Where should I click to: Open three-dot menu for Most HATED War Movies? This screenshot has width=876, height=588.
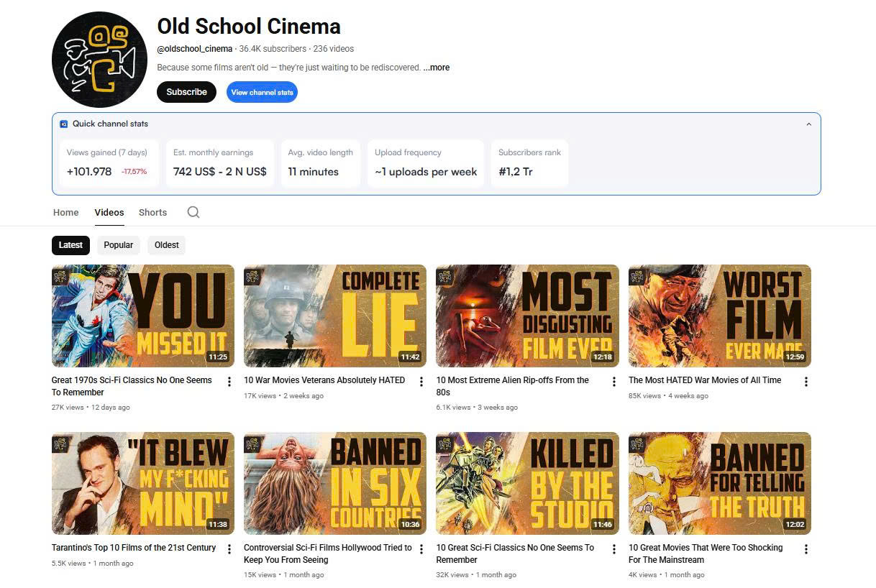click(x=806, y=382)
